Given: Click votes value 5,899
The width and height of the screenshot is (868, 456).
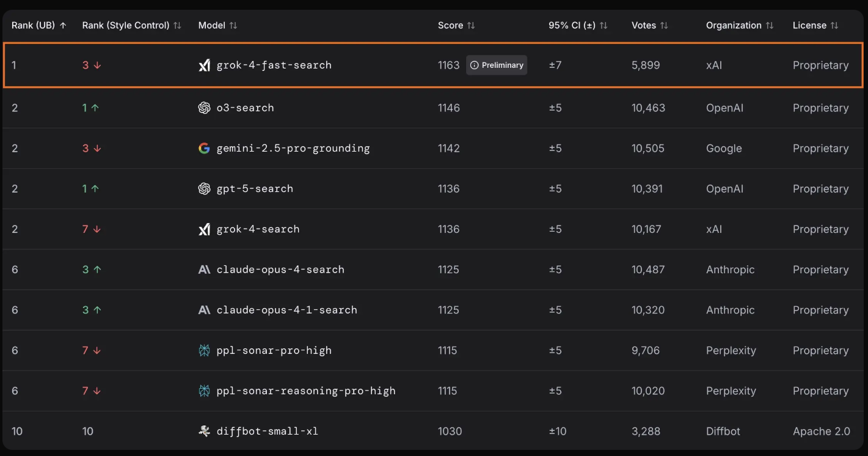Looking at the screenshot, I should click(646, 65).
